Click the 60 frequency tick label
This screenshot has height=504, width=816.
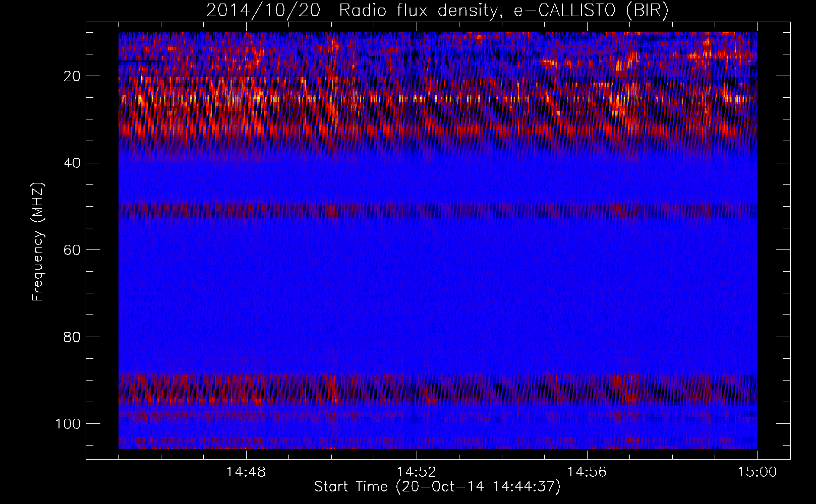tap(73, 250)
